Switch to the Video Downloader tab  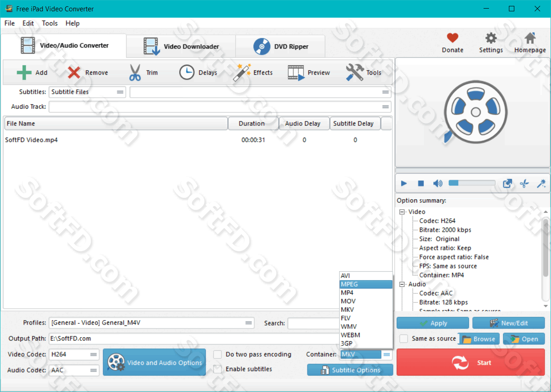click(181, 46)
